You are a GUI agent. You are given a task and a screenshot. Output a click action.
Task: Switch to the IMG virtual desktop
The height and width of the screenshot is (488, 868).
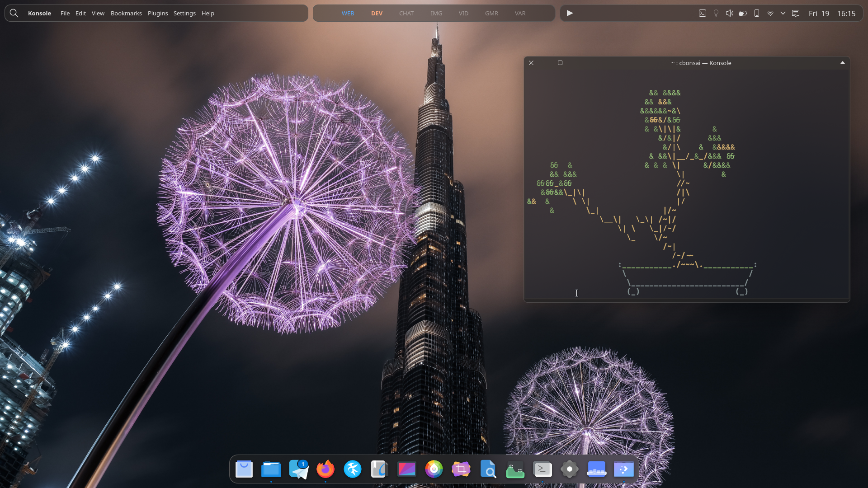click(x=436, y=13)
